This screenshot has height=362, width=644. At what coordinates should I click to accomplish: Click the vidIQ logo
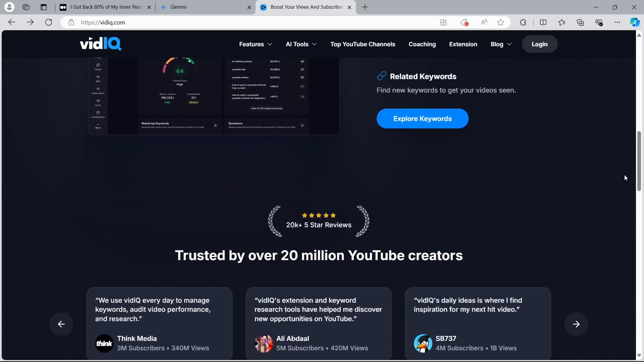pos(101,44)
